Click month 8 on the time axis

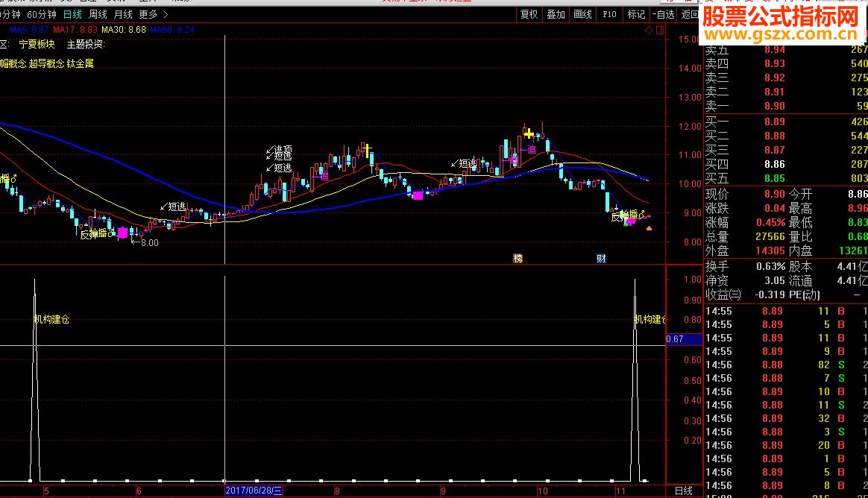pyautogui.click(x=337, y=491)
